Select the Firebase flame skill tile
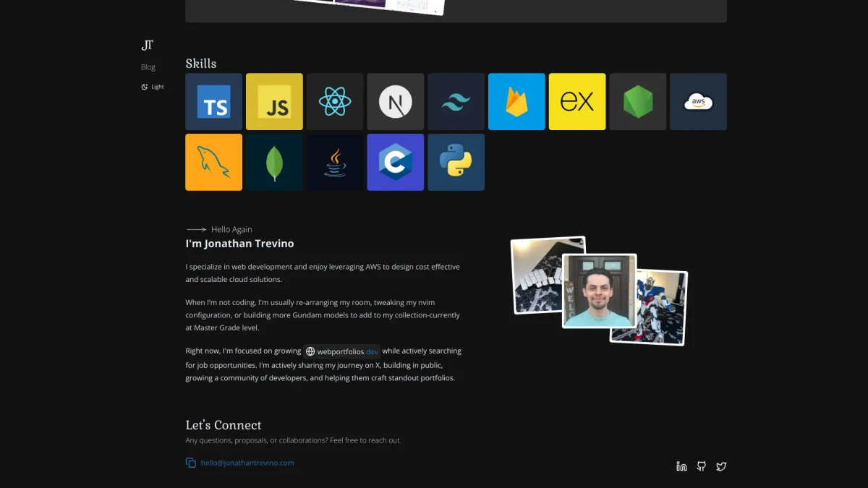This screenshot has width=868, height=488. tap(516, 101)
